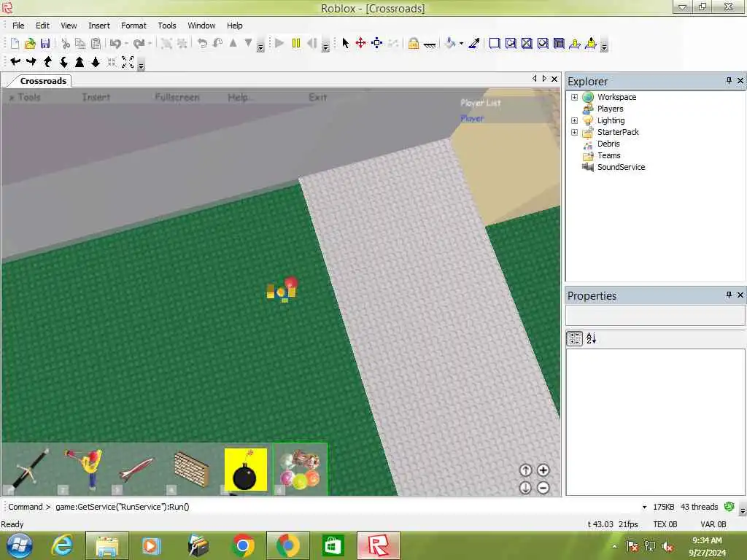Select the blue Resize handles tool
Viewport: 747px width, 560px height.
(377, 43)
